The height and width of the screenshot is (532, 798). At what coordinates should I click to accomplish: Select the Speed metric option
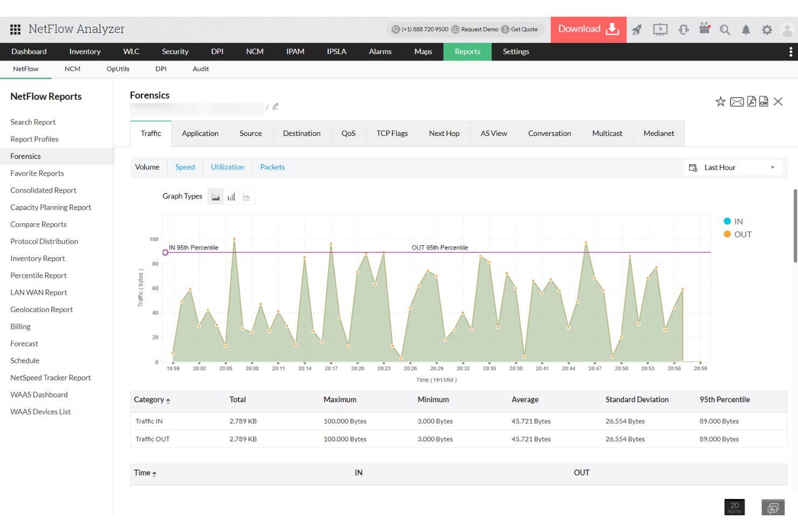pos(185,167)
